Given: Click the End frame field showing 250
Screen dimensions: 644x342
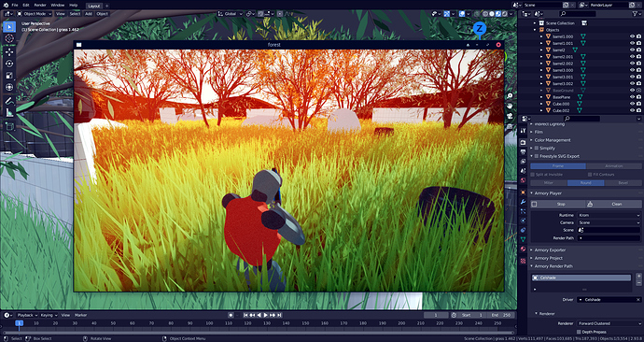Looking at the screenshot, I should [x=500, y=315].
